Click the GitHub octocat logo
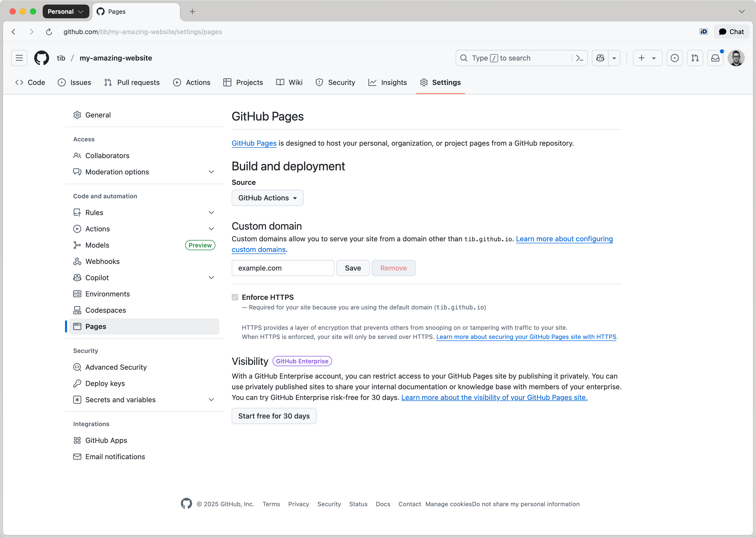The width and height of the screenshot is (756, 538). 41,58
